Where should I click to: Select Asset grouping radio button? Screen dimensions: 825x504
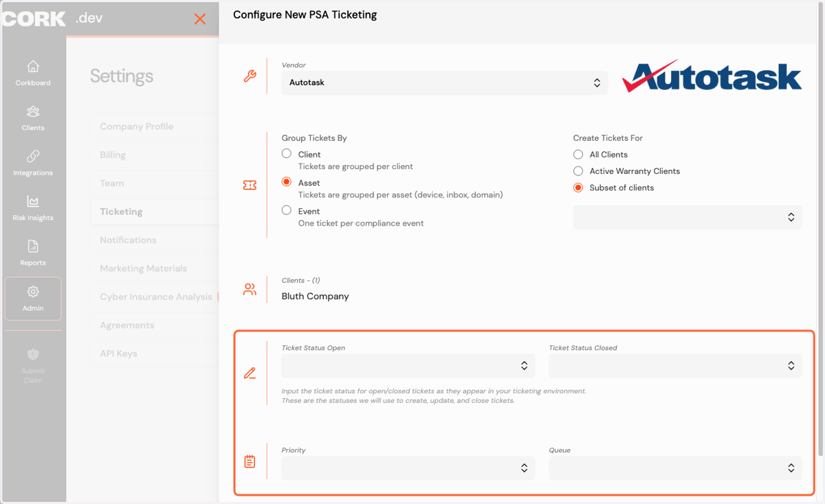tap(287, 182)
